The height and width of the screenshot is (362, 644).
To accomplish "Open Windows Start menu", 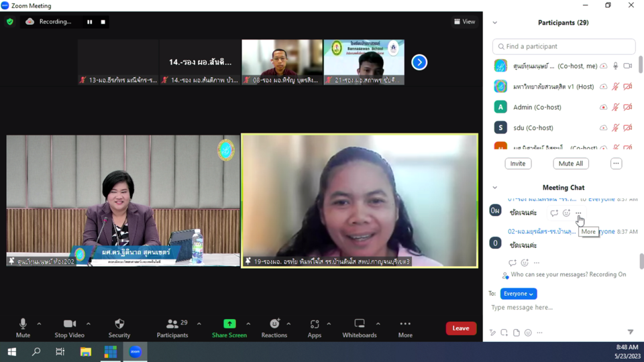I will (x=11, y=352).
